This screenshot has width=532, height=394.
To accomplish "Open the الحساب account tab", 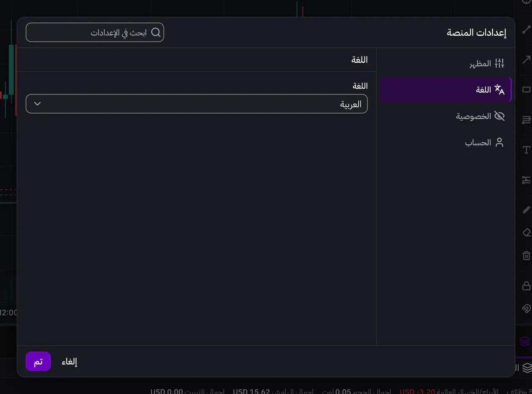I will pos(446,142).
